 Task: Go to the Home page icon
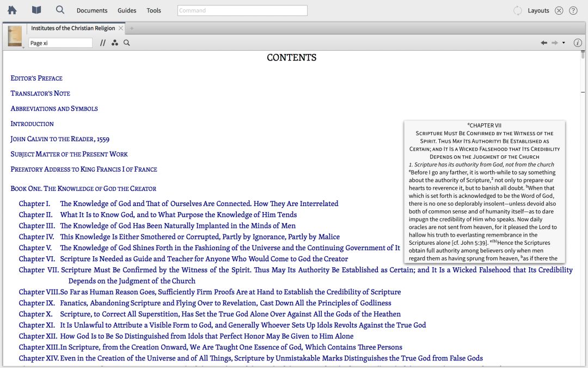[12, 10]
